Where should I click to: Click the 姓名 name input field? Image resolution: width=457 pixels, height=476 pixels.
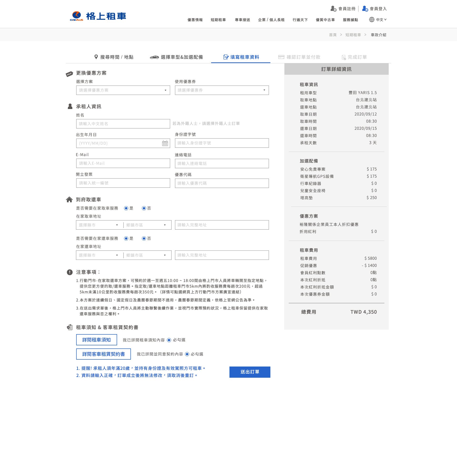pyautogui.click(x=123, y=124)
